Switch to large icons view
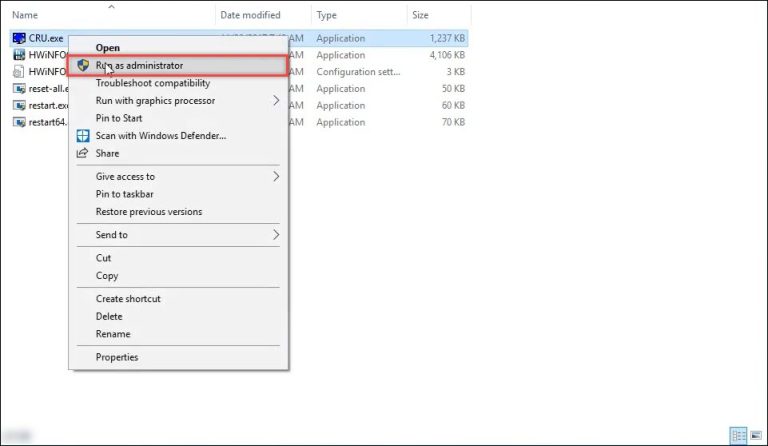Viewport: 768px width, 446px height. pyautogui.click(x=755, y=435)
